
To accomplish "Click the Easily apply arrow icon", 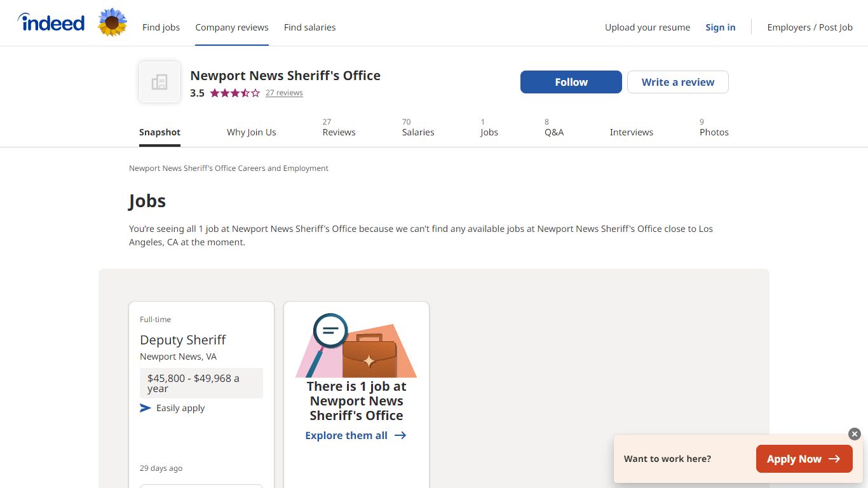I will (x=146, y=408).
